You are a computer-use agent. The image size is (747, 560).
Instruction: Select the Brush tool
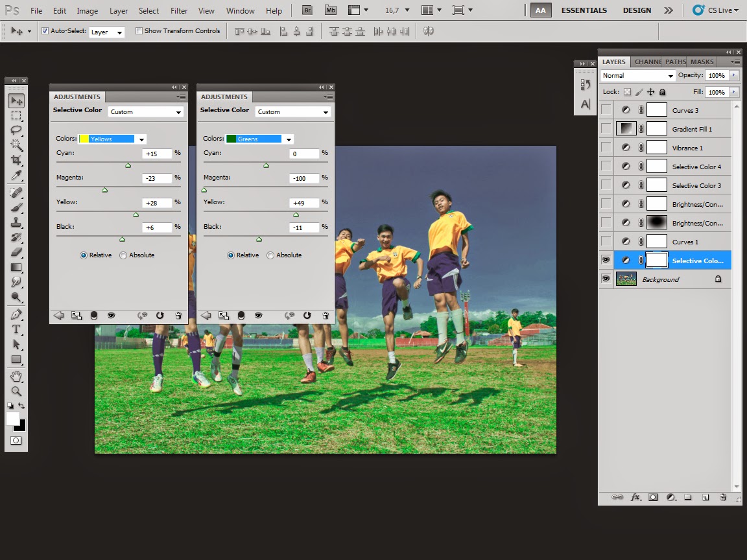tap(16, 207)
